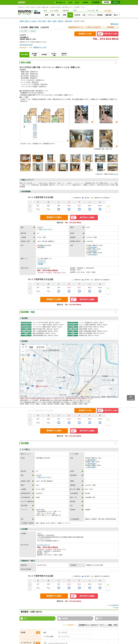The width and height of the screenshot is (138, 644).
Task: Click Street View pegman icon on map
Action: pyautogui.click(x=23, y=359)
